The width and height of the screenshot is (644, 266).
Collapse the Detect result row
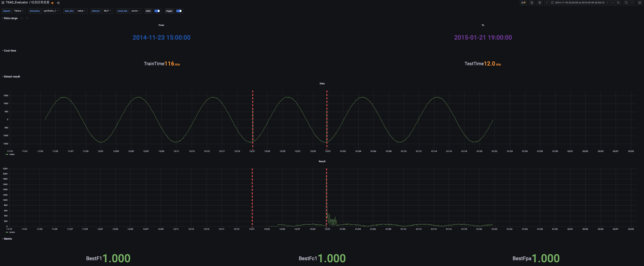(12, 76)
